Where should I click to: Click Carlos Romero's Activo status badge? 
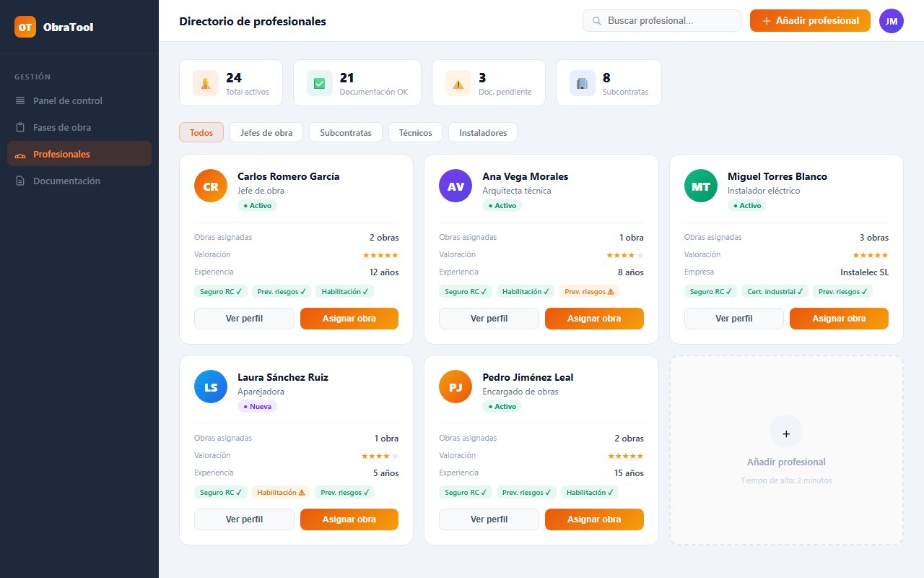(x=257, y=205)
